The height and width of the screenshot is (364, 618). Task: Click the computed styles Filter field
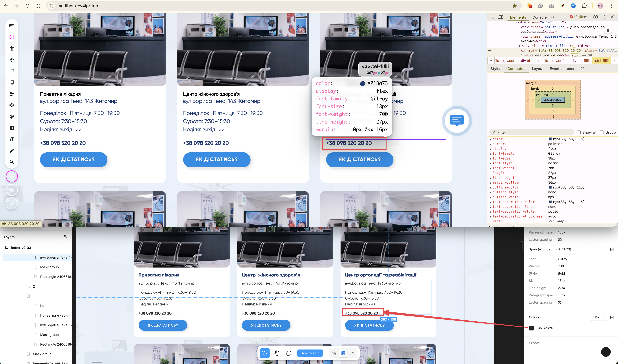532,132
